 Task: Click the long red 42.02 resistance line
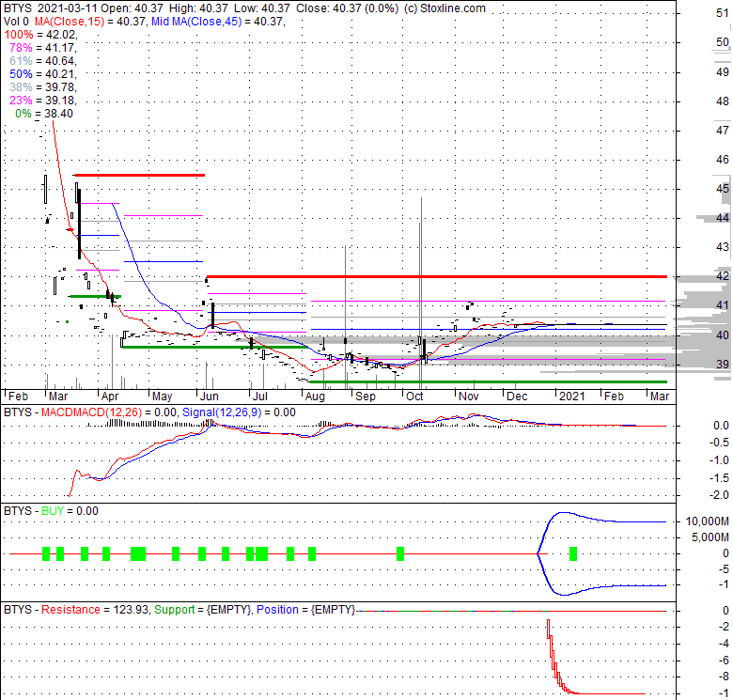pyautogui.click(x=437, y=276)
